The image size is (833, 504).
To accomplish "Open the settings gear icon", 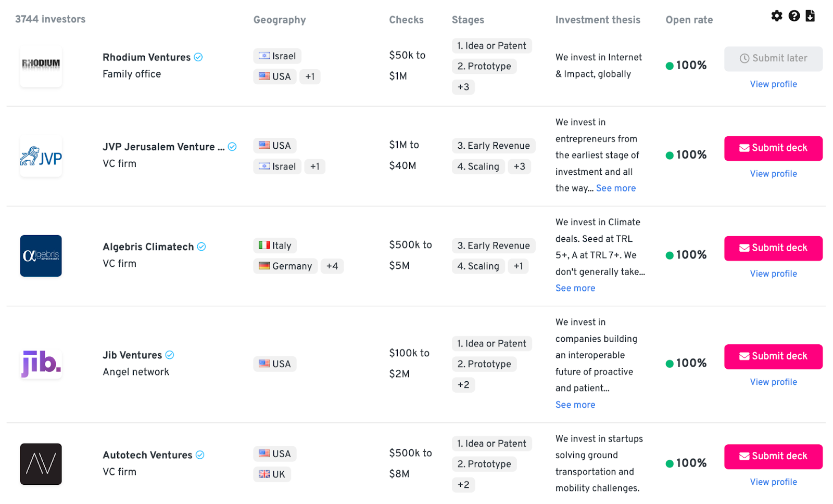I will (776, 16).
